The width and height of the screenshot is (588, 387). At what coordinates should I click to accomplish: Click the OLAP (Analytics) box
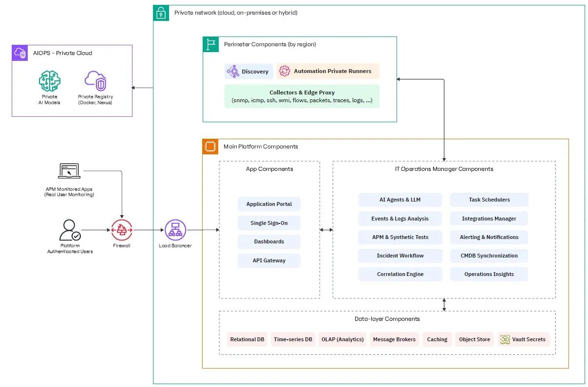[342, 339]
